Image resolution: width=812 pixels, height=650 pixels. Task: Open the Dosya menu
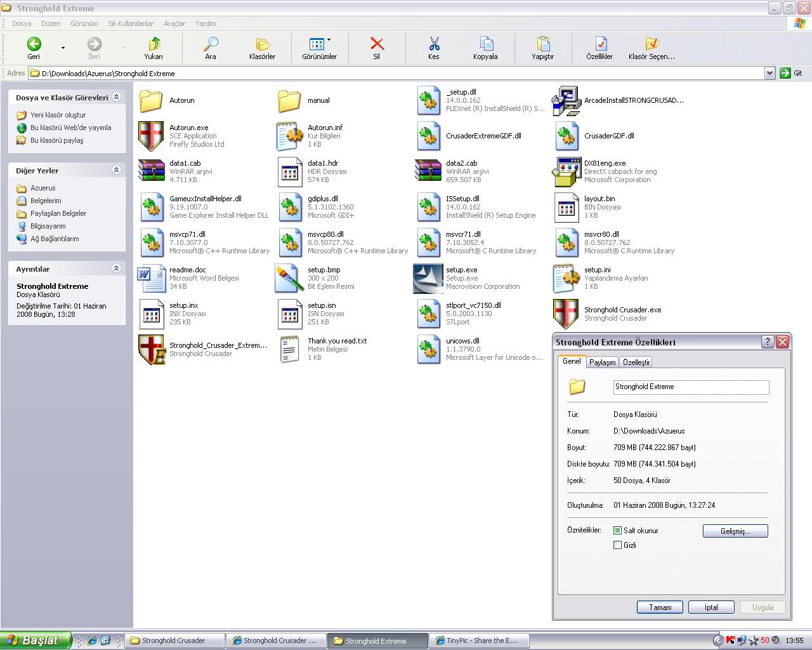[22, 23]
